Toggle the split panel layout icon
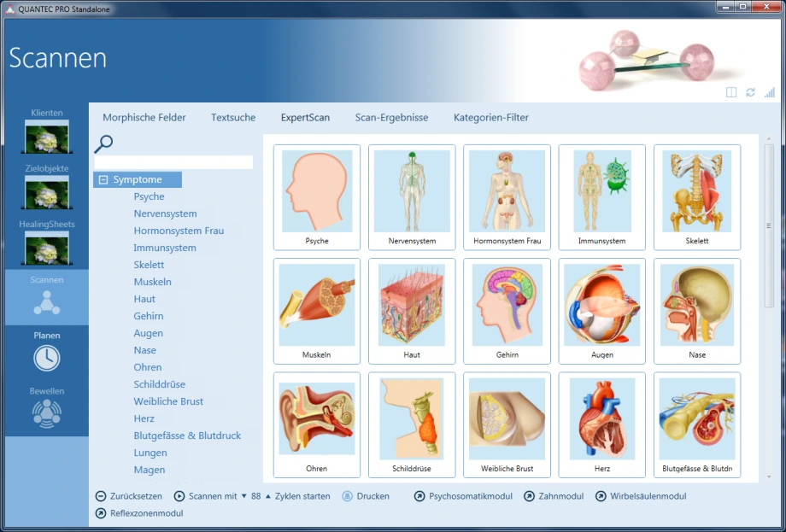This screenshot has width=786, height=532. (x=731, y=92)
